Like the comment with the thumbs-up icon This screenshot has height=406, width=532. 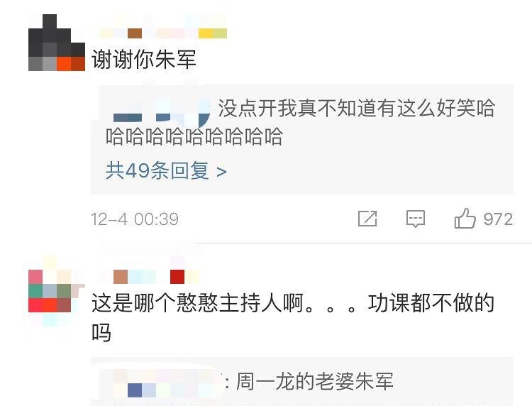pyautogui.click(x=465, y=219)
